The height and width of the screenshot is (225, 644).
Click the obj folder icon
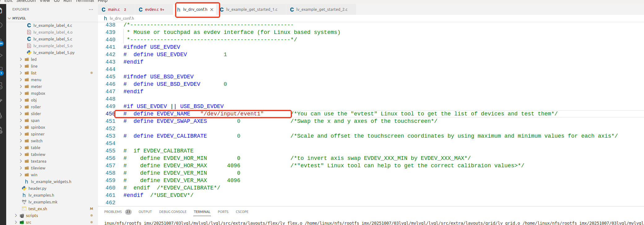(27, 100)
